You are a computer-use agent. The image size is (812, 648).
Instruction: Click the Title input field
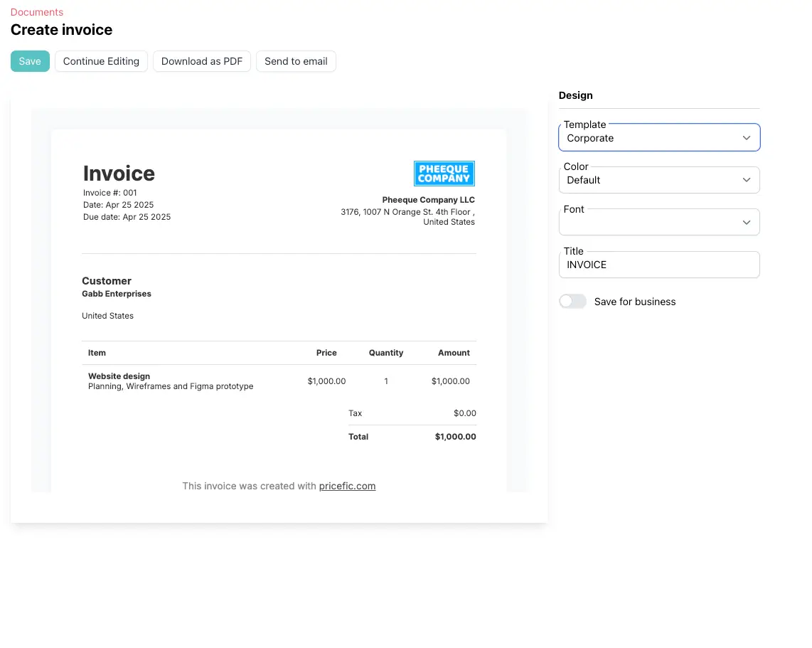tap(658, 265)
